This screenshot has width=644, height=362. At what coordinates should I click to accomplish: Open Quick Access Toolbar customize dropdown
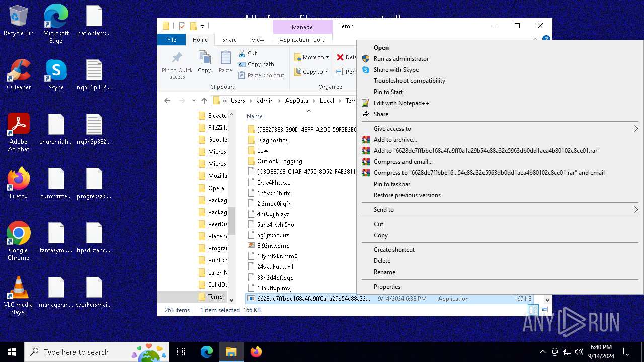tap(203, 26)
